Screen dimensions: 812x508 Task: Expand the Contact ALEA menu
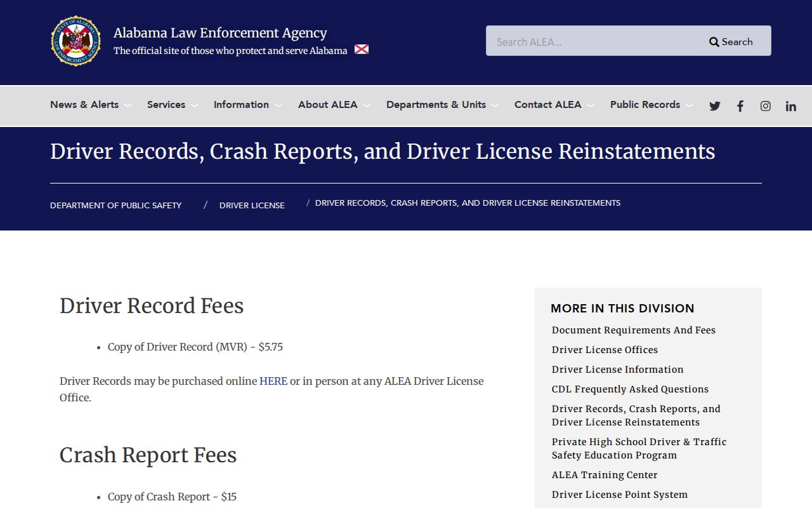pos(554,105)
